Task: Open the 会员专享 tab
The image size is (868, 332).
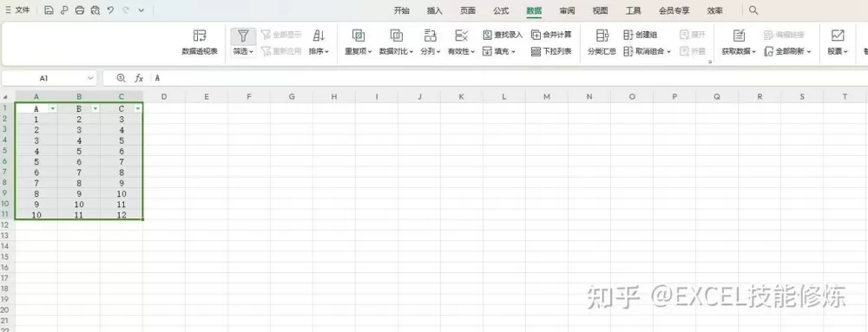Action: (x=674, y=10)
